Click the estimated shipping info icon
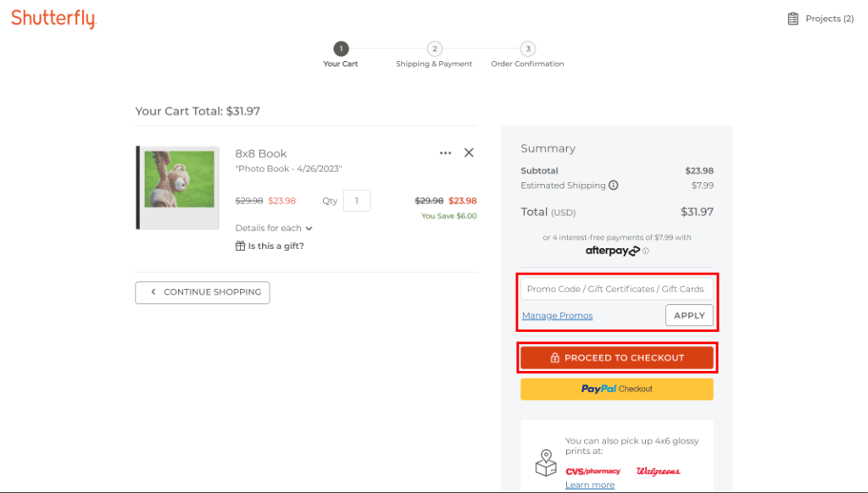The image size is (868, 493). (614, 186)
